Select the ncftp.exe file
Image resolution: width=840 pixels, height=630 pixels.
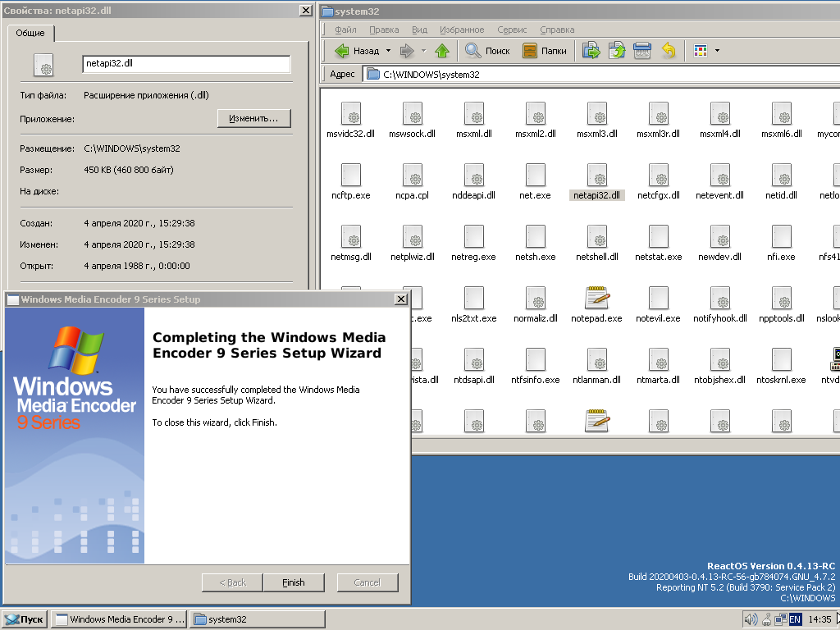[351, 182]
